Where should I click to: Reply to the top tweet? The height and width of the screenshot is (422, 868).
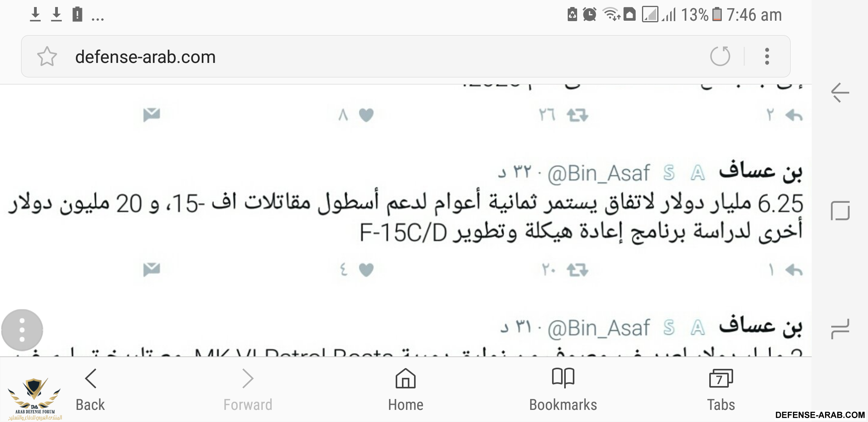[794, 115]
